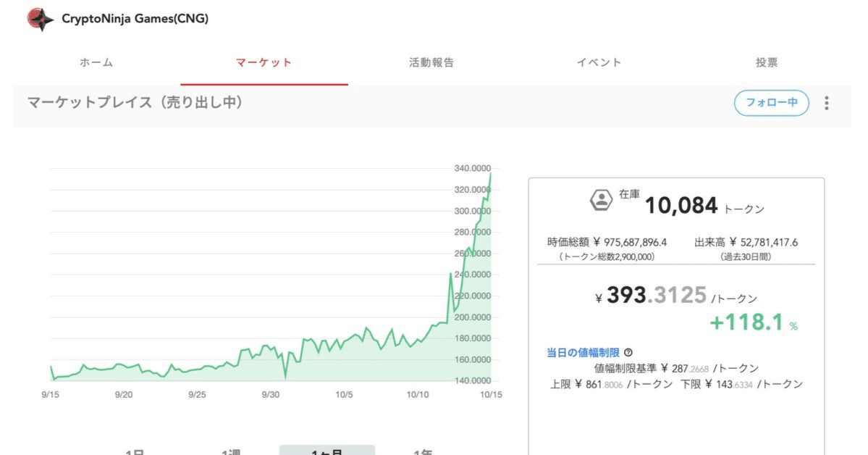
Task: Open the 活動報告 tab
Action: (431, 63)
